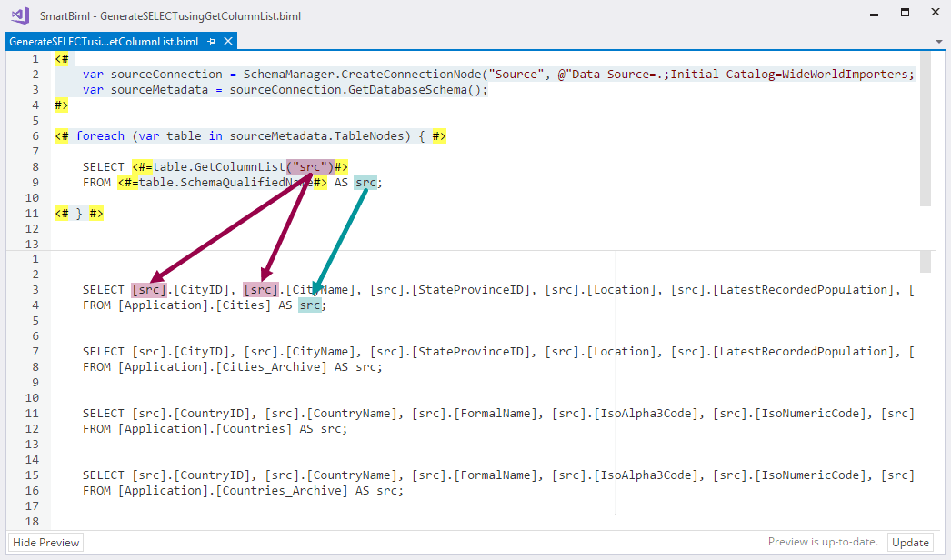The height and width of the screenshot is (560, 951).
Task: Click the first highlighted [src] in preview
Action: pyautogui.click(x=149, y=290)
